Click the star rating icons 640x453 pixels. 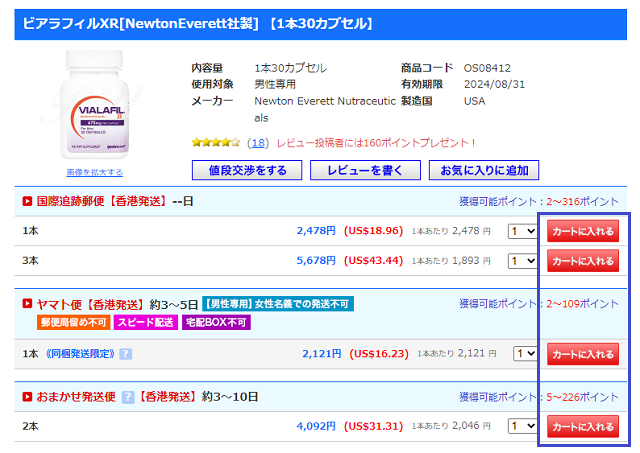click(x=216, y=142)
